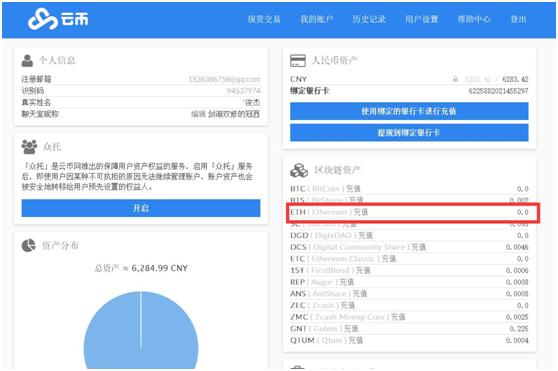Click 充值 link in the ETC row
Image resolution: width=558 pixels, height=371 pixels.
coord(389,259)
